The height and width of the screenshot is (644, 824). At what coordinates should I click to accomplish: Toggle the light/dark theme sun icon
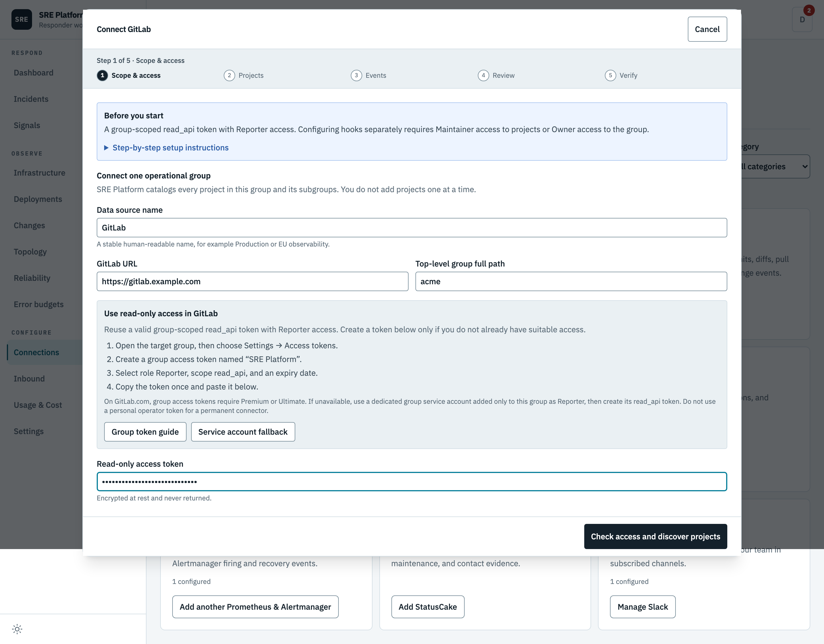(17, 629)
